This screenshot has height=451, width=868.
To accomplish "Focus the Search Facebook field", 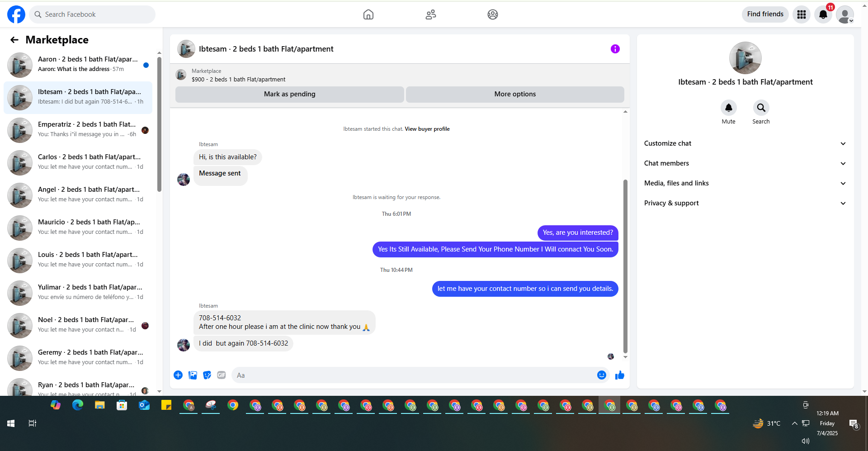I will (x=92, y=14).
